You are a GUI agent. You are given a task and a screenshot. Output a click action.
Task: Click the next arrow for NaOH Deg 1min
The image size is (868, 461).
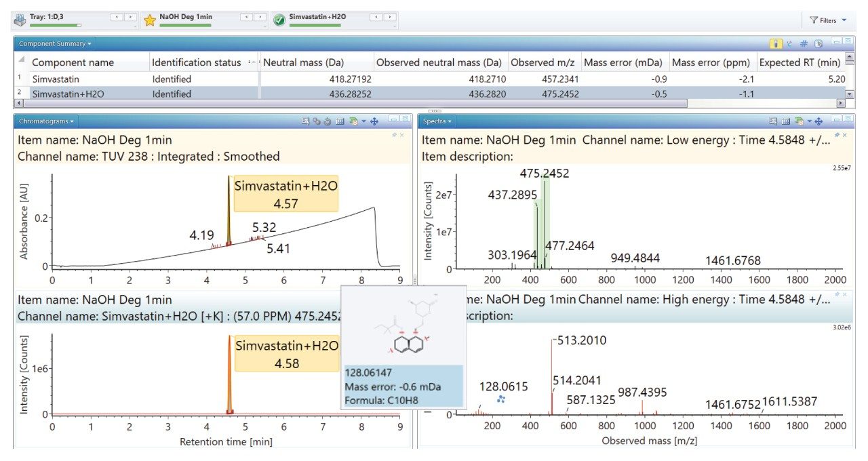(x=260, y=17)
